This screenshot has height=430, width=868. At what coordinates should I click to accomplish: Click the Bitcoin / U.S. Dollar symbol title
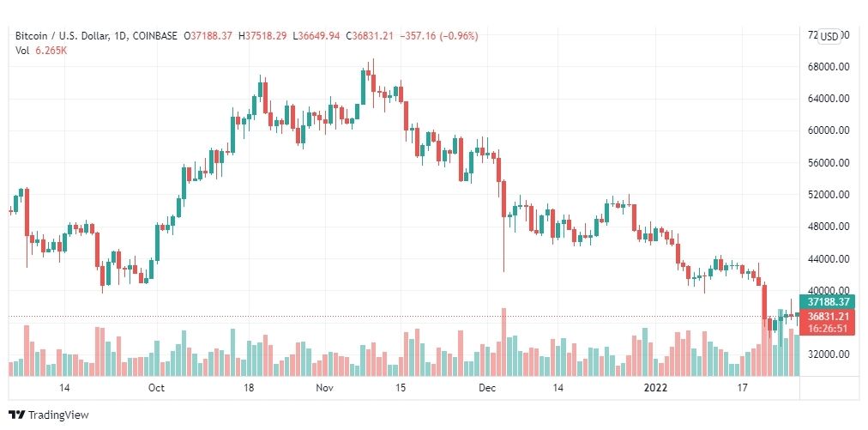(62, 36)
